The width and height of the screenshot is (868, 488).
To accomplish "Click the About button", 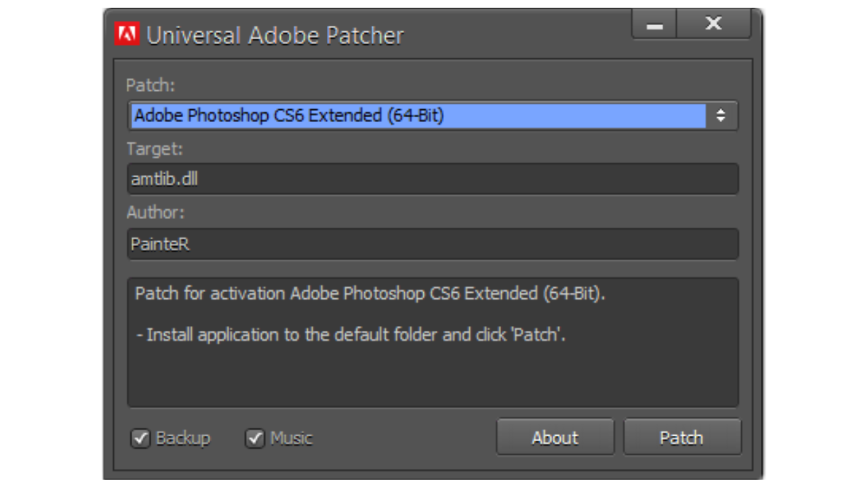I will 555,438.
